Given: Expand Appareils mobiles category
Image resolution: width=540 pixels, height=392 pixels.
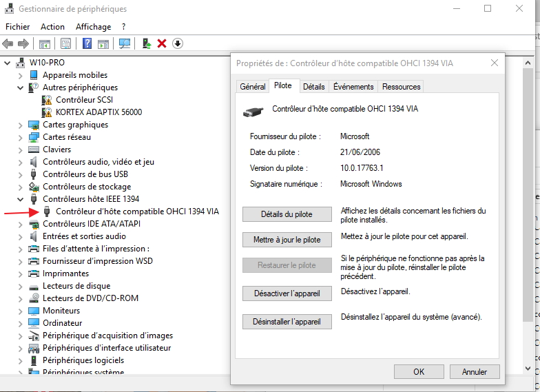Looking at the screenshot, I should [21, 76].
